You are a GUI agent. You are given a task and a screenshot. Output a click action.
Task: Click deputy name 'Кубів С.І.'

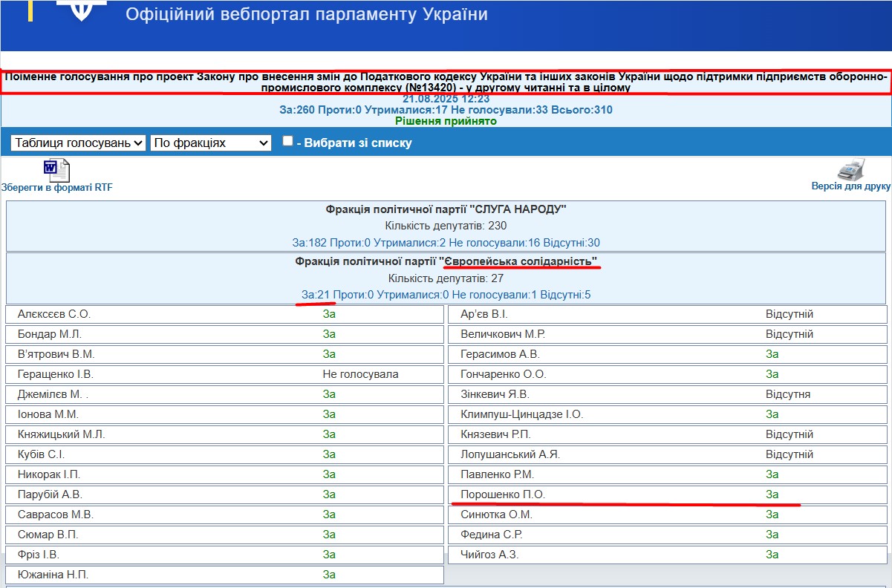pos(41,454)
